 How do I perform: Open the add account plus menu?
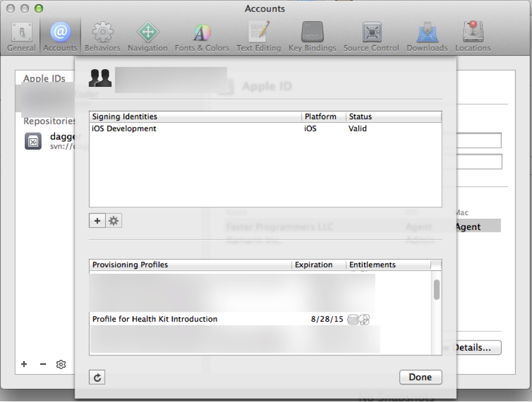point(24,364)
